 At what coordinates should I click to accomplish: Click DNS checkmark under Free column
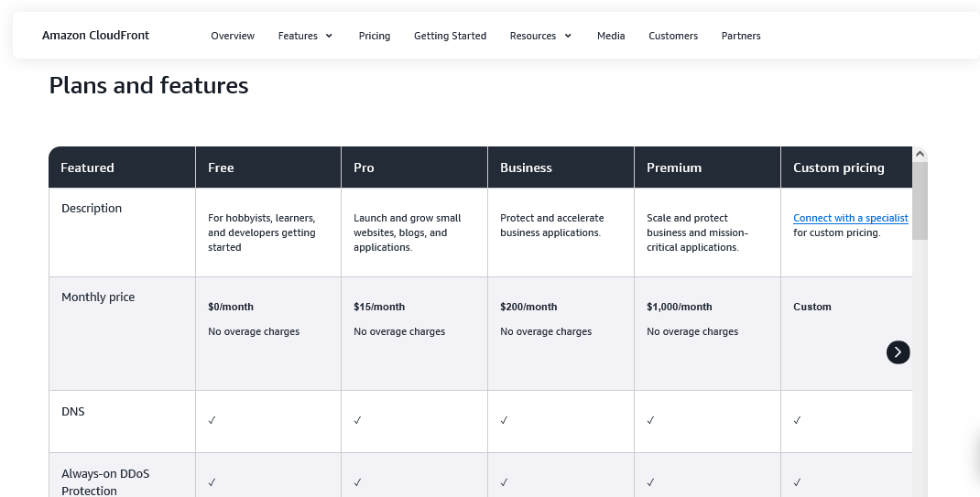coord(212,420)
